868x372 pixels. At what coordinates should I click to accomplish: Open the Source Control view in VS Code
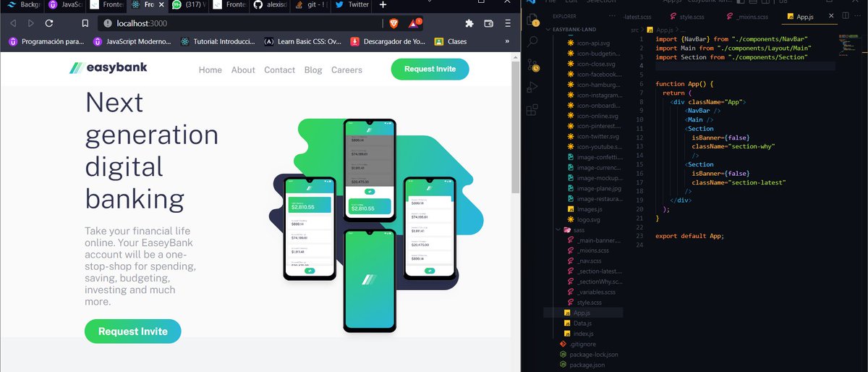coord(533,65)
